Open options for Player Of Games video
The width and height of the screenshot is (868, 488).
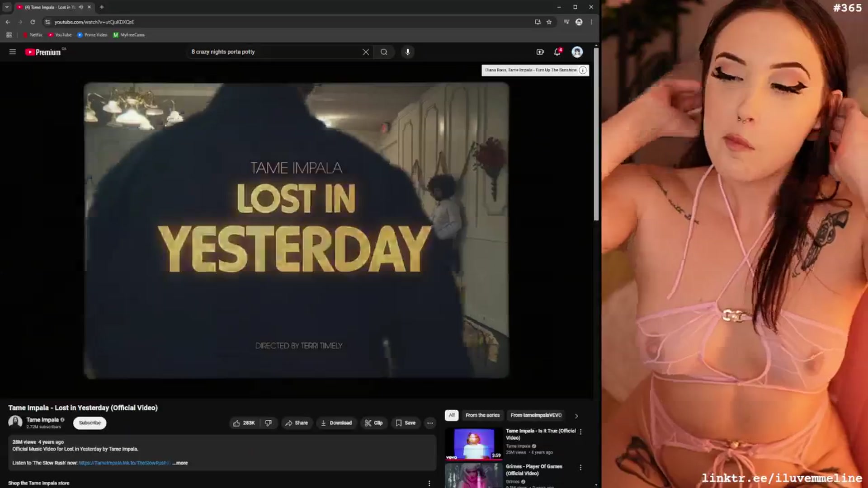581,468
